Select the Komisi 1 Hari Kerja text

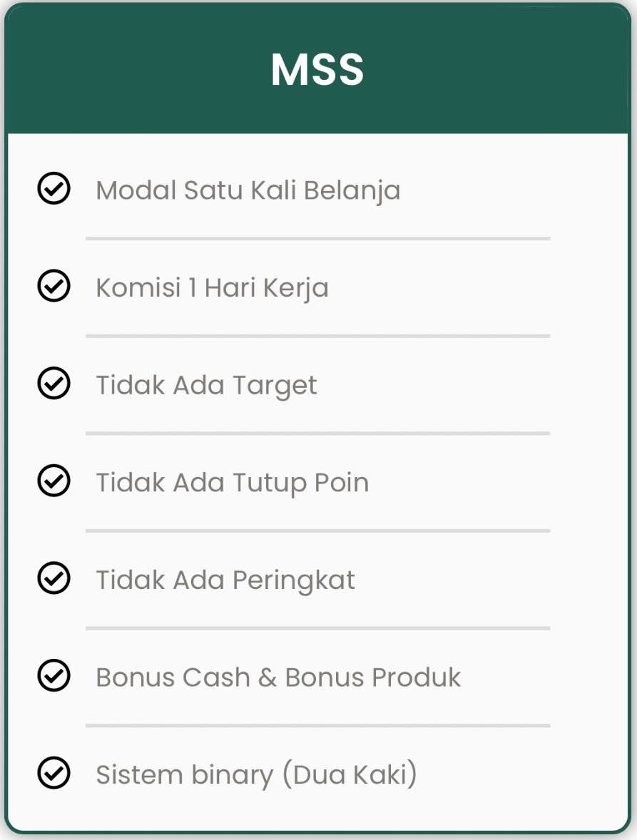[212, 288]
